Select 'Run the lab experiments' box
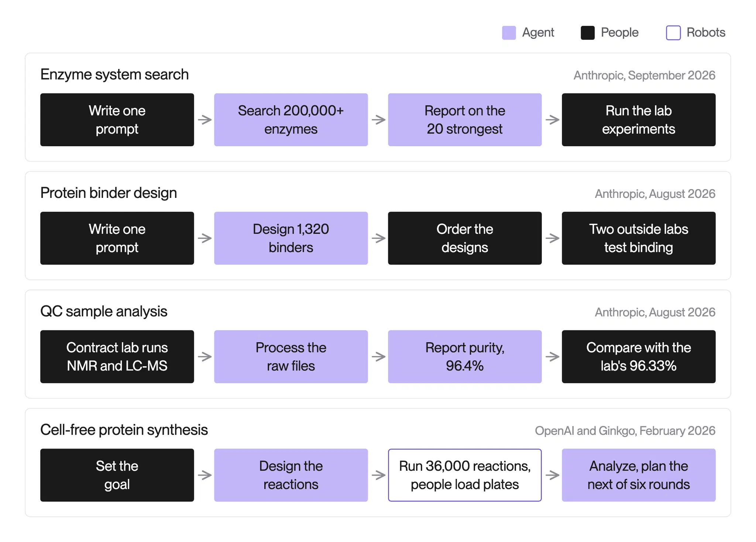This screenshot has height=542, width=756. [639, 120]
